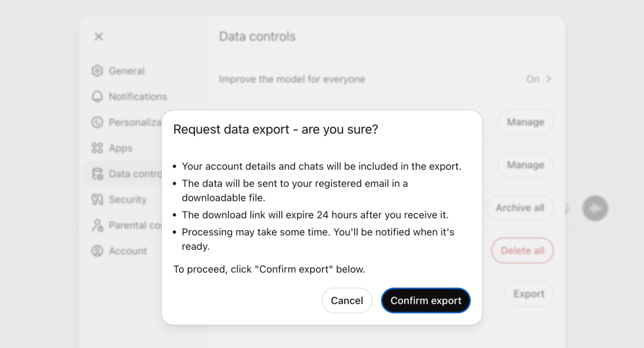Click the Account profile icon

click(97, 251)
